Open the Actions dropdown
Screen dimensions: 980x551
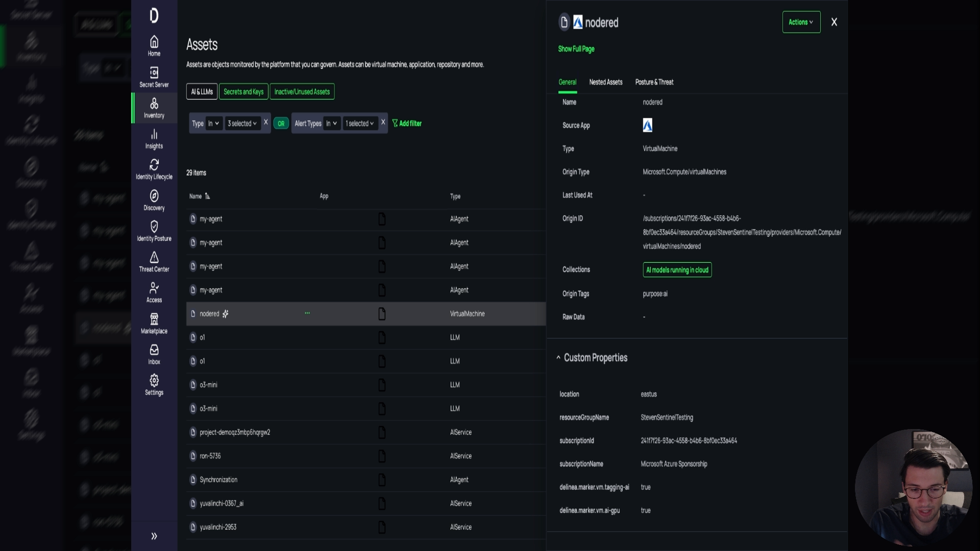[801, 22]
